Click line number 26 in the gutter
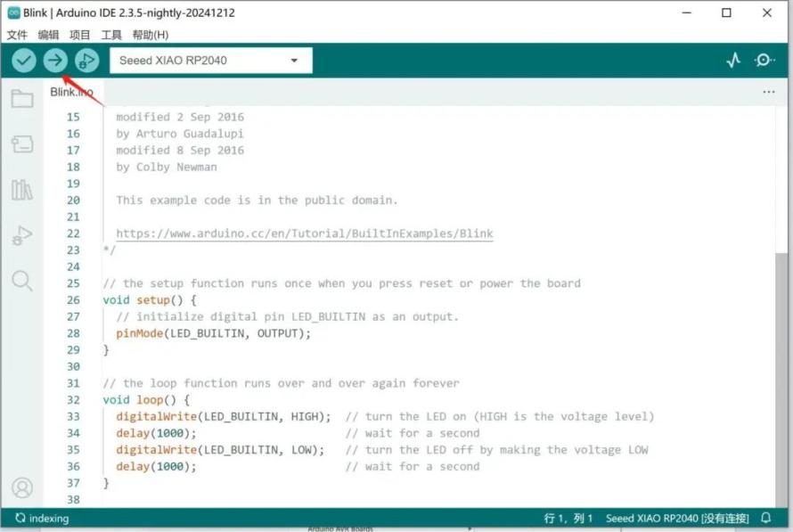 coord(73,300)
